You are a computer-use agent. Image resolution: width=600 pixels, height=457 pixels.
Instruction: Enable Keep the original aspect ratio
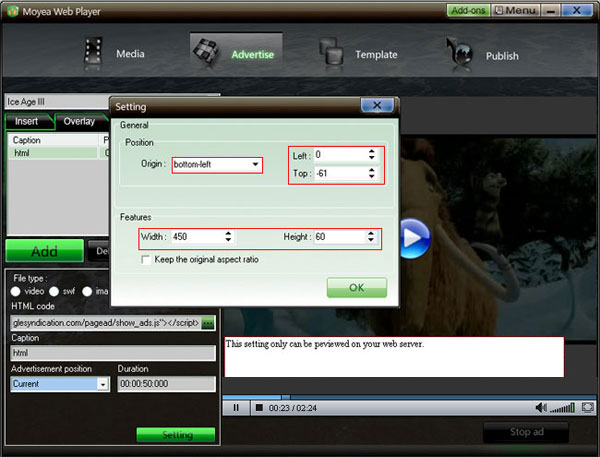[145, 260]
